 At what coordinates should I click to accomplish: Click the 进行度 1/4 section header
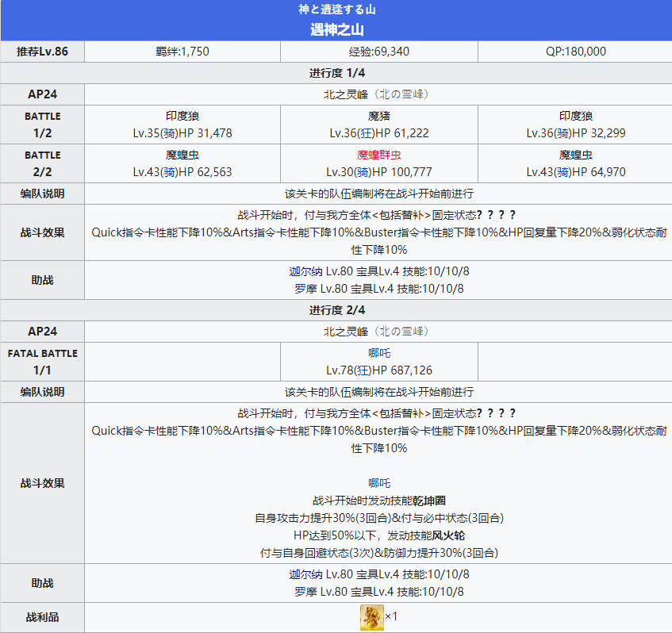[x=337, y=73]
